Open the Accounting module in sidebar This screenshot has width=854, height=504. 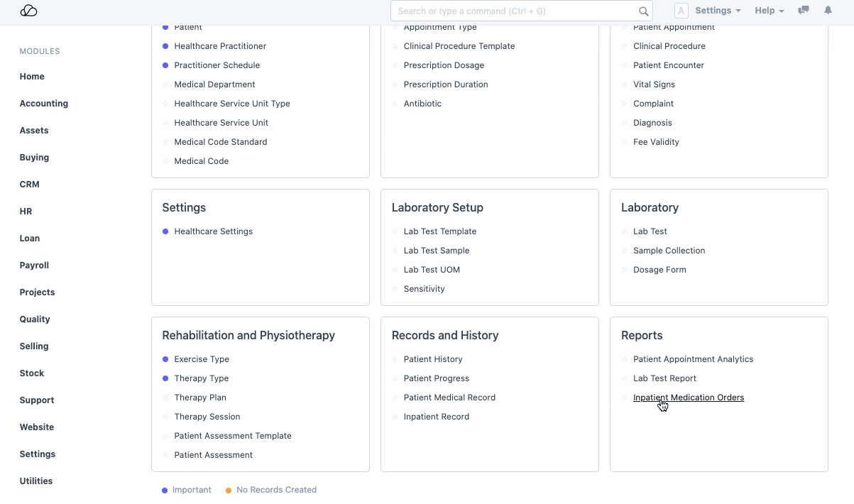(44, 104)
